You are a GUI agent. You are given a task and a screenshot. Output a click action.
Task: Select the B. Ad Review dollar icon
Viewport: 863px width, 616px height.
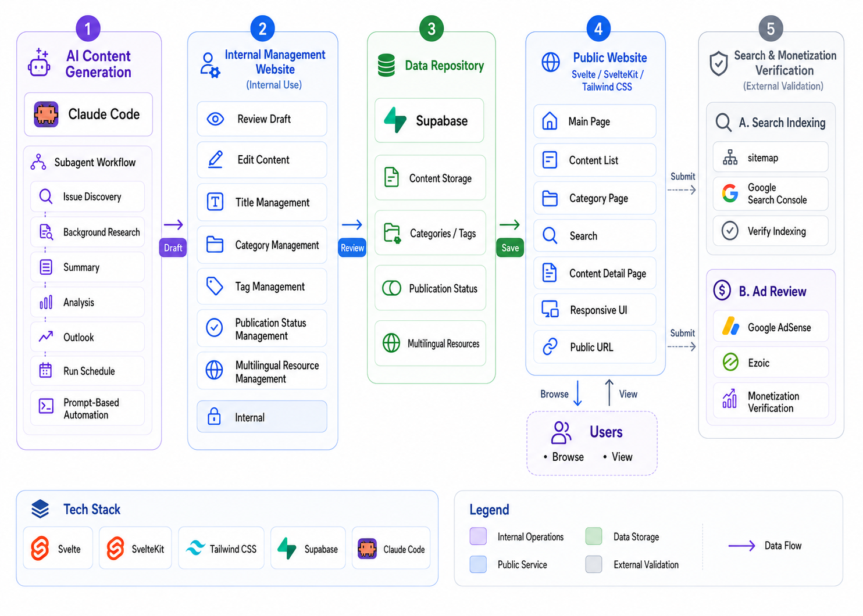722,290
